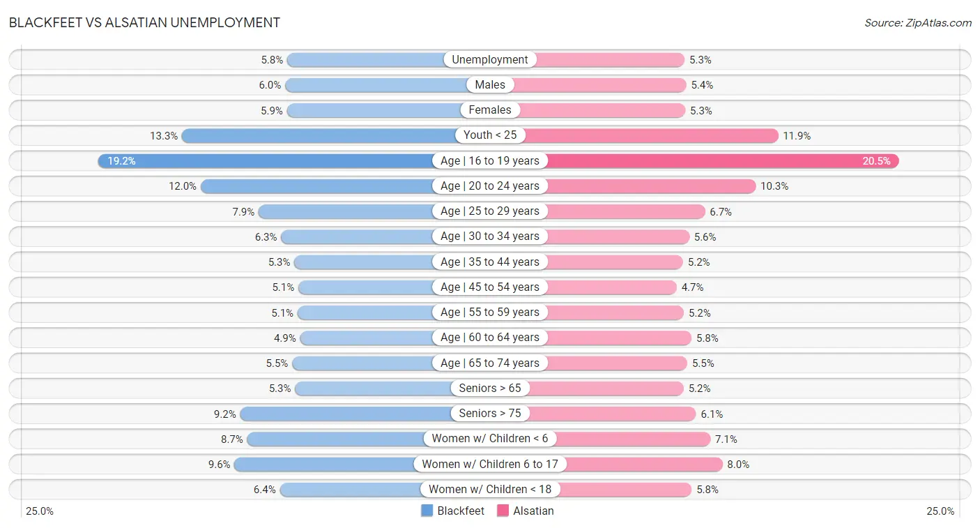
Task: Toggle the Blackfeet legend label
Action: [x=461, y=511]
